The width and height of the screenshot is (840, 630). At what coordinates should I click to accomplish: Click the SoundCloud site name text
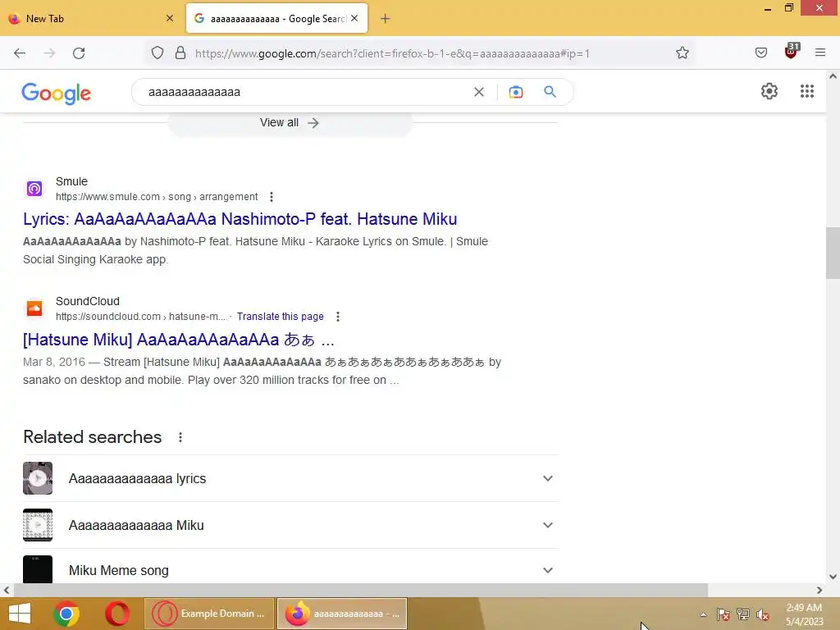tap(87, 301)
